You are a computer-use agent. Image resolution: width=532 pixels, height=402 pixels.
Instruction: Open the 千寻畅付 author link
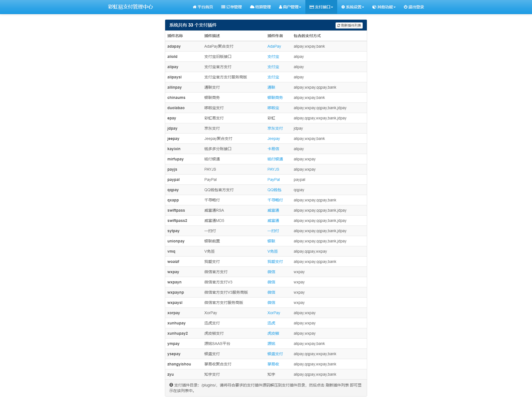(x=275, y=200)
